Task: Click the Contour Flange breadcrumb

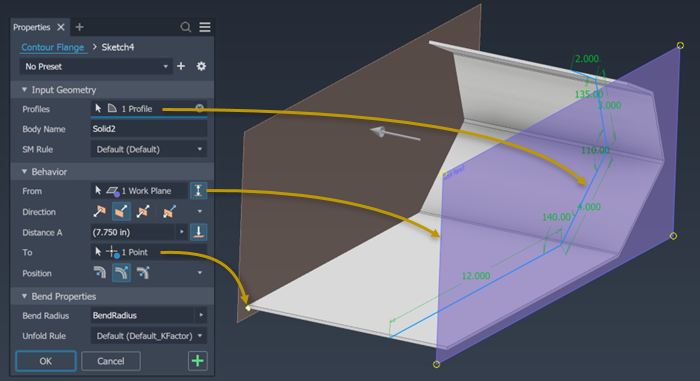Action: pyautogui.click(x=53, y=47)
